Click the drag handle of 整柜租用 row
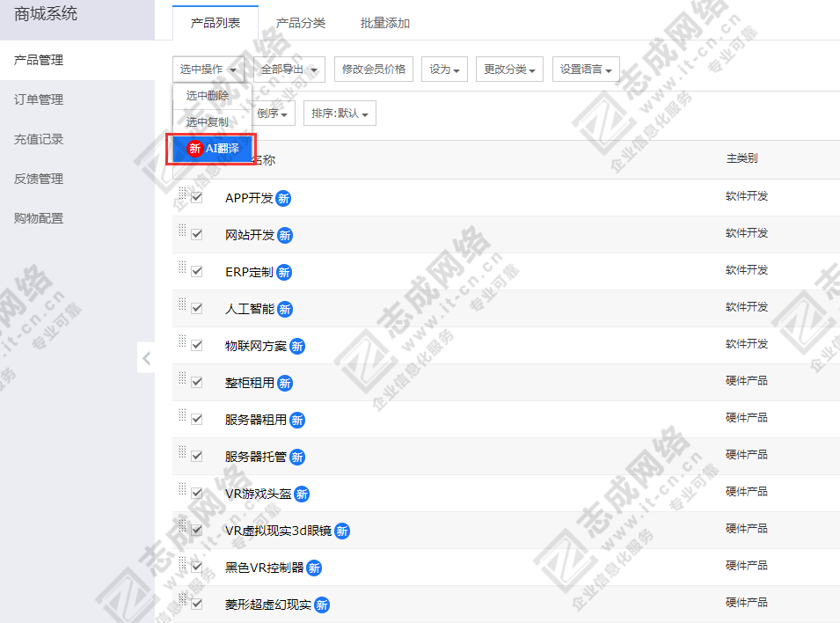This screenshot has width=840, height=623. [182, 378]
